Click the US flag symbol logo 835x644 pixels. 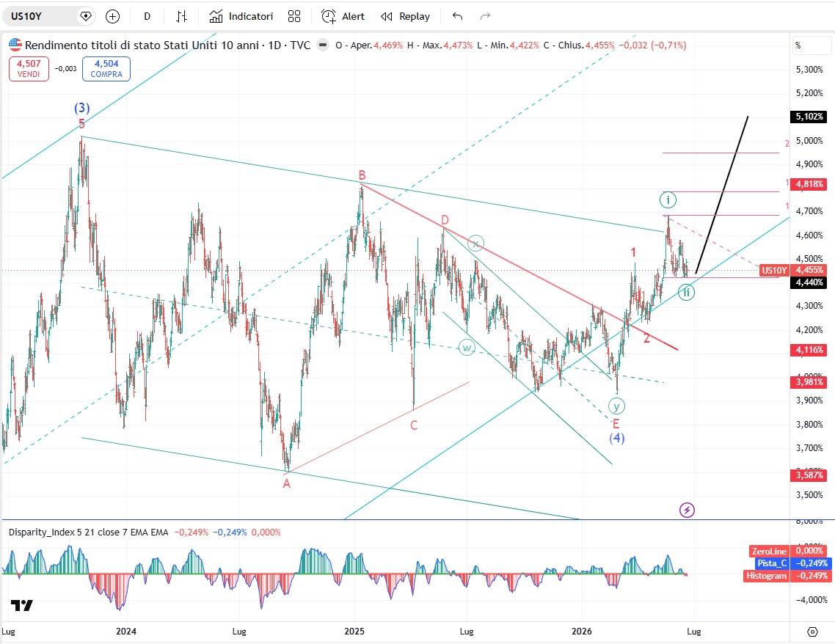click(x=15, y=45)
